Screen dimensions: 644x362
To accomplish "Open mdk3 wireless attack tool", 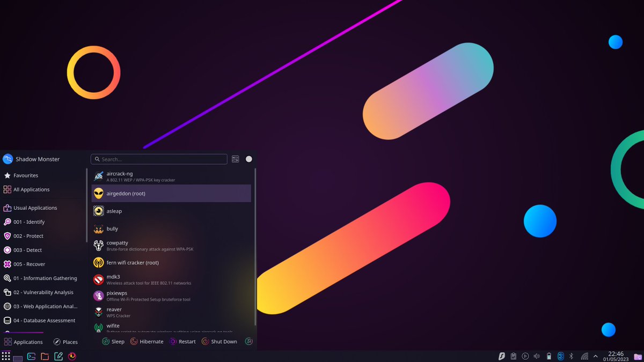I will (x=171, y=279).
